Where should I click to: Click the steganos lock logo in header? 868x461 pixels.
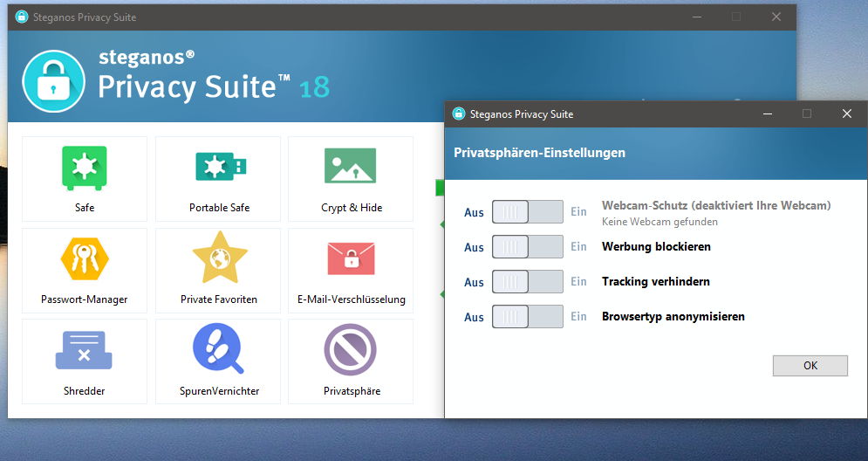pos(54,81)
